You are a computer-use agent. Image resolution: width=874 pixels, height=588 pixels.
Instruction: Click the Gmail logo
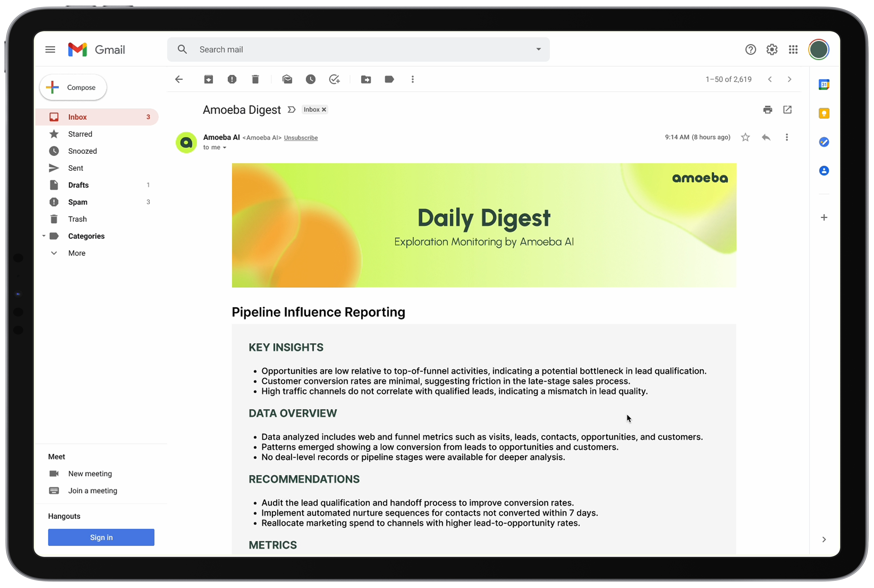[96, 49]
